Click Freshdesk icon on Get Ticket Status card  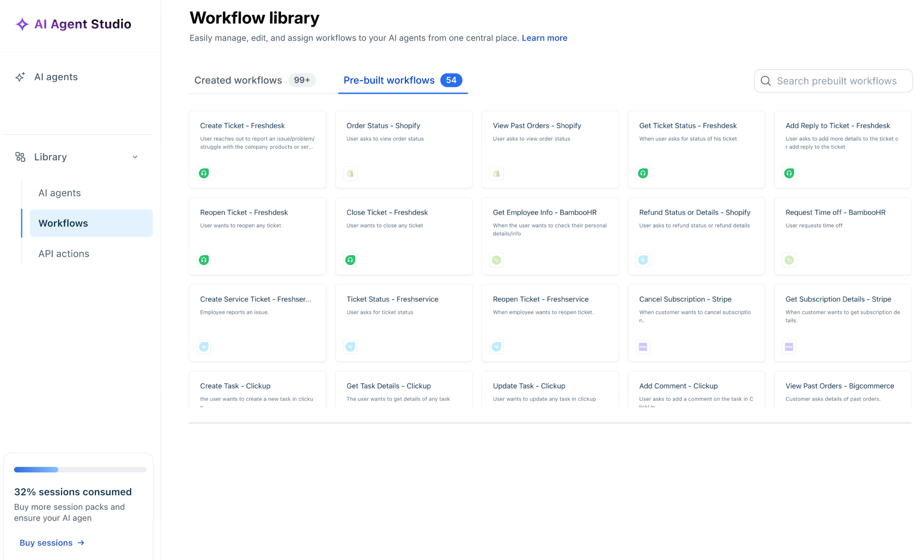643,173
